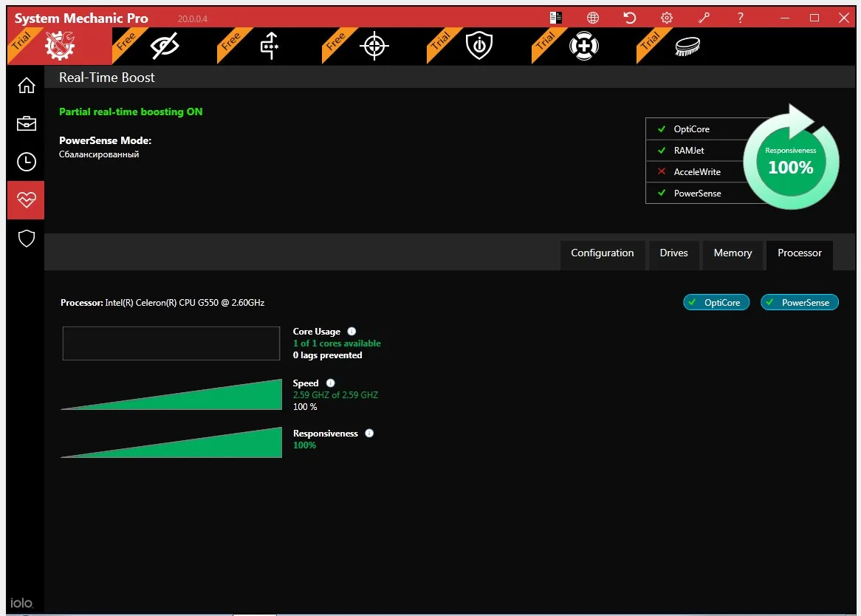This screenshot has width=861, height=616.
Task: Click the undo arrow icon
Action: [x=629, y=18]
